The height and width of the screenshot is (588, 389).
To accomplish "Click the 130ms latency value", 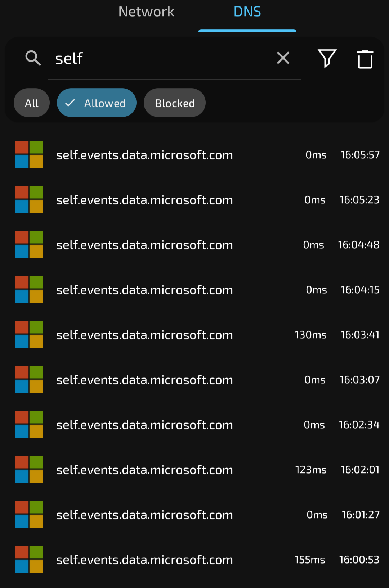I will click(x=310, y=334).
